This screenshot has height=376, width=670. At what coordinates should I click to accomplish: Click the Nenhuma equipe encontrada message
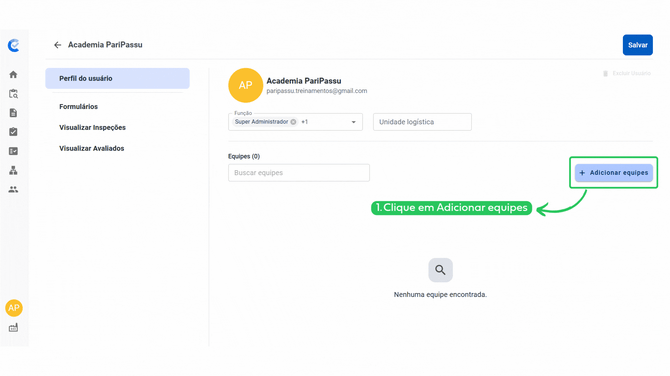point(440,294)
